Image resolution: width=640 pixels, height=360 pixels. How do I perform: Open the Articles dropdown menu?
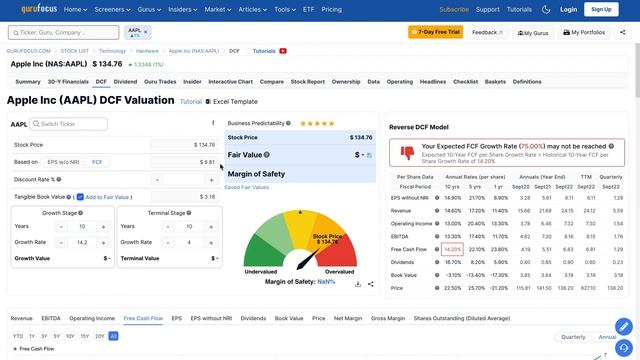[252, 9]
